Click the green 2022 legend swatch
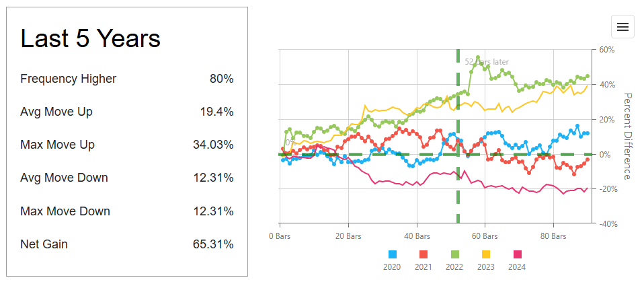Viewport: 644px width, 284px height. click(455, 254)
